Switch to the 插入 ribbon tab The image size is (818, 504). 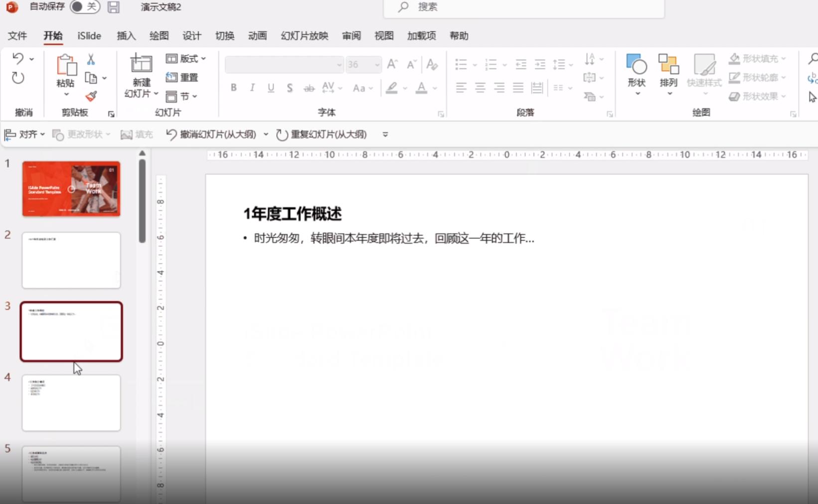[126, 35]
